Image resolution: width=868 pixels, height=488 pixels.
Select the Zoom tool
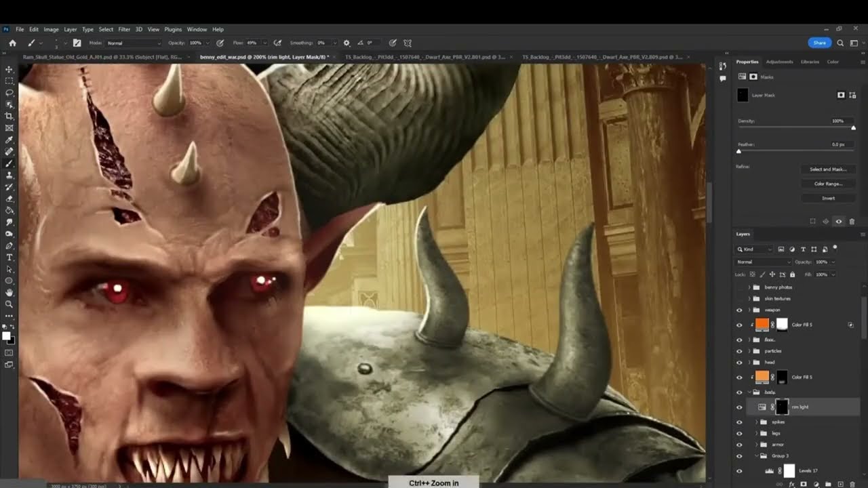point(9,304)
